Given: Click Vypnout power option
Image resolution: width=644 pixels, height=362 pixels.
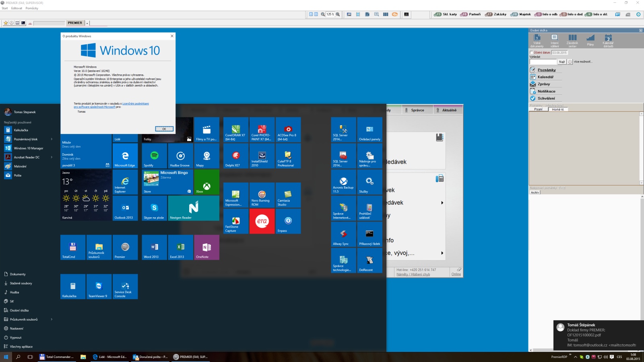Looking at the screenshot, I should (13, 337).
